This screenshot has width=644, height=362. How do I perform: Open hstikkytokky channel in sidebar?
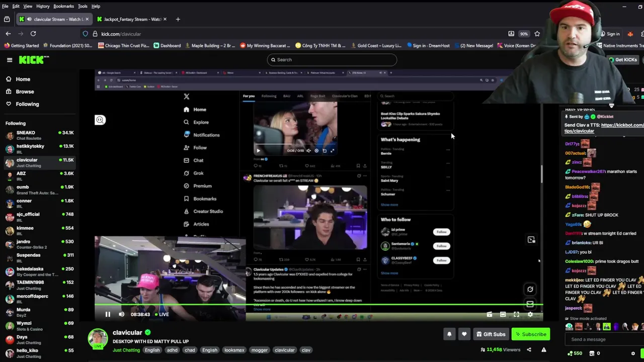click(39, 149)
